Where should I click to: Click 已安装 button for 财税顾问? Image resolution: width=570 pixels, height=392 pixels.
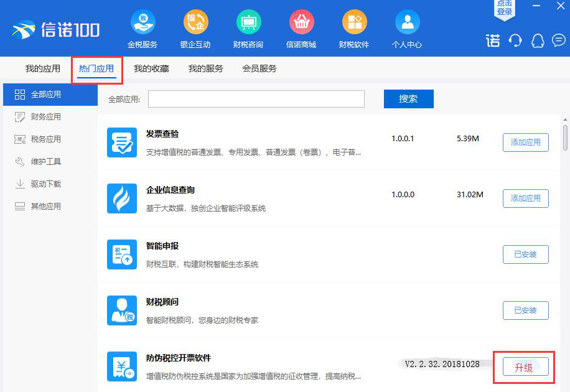click(526, 310)
